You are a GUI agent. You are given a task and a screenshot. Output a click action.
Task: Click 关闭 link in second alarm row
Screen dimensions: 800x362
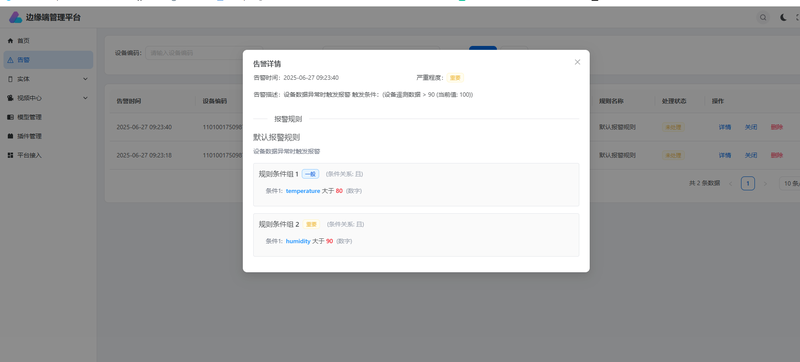(751, 155)
